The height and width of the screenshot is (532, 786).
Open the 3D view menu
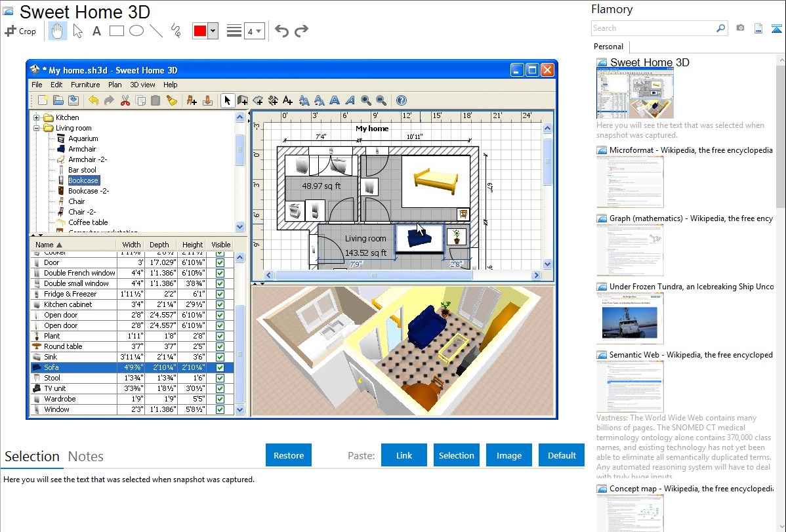pyautogui.click(x=142, y=85)
